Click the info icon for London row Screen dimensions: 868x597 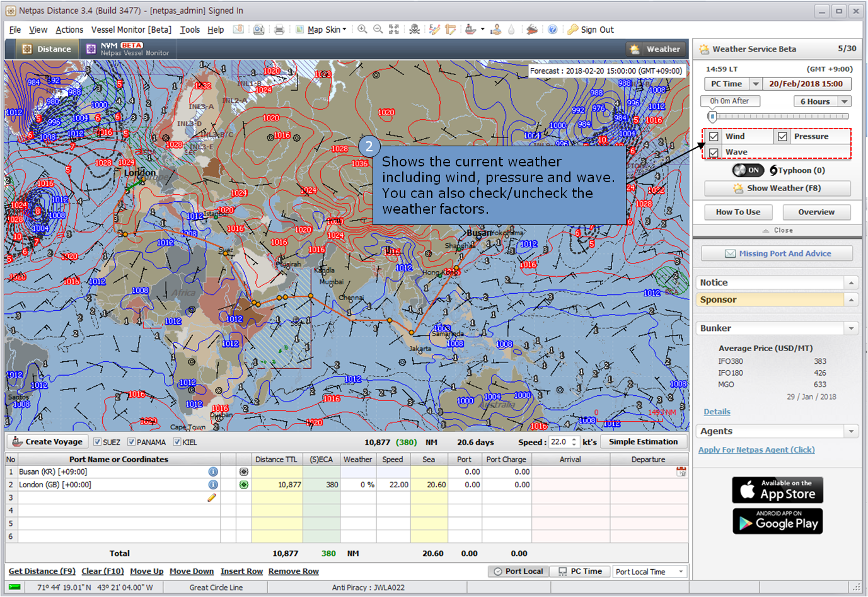tap(213, 485)
